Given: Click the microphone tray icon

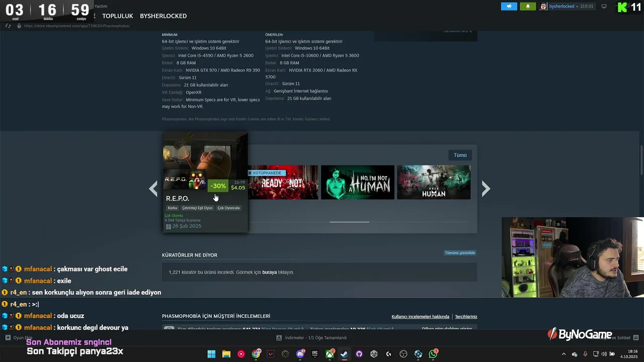Looking at the screenshot, I should tap(585, 354).
